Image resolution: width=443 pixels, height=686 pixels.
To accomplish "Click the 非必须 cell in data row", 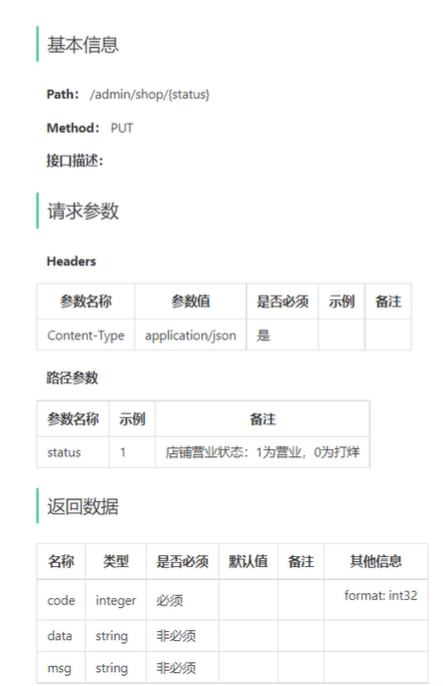I will [182, 636].
